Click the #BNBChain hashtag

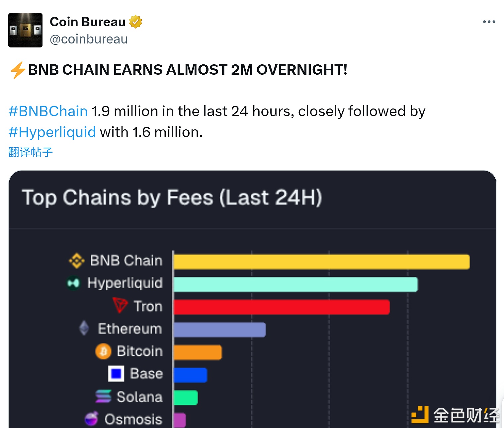pos(48,111)
